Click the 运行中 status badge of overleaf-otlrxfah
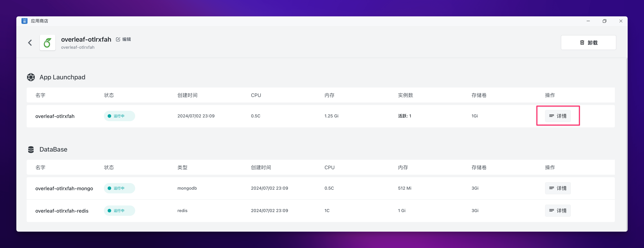The image size is (644, 248). [x=119, y=116]
